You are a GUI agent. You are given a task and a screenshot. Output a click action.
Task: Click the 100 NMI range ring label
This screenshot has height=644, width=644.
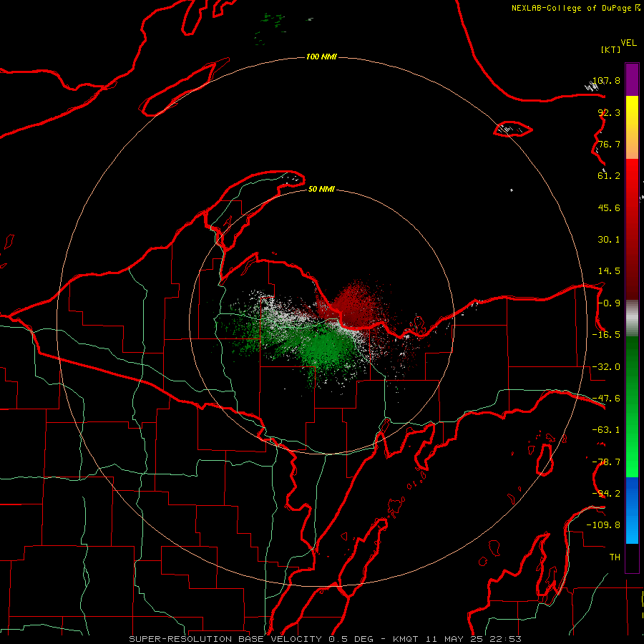click(321, 57)
